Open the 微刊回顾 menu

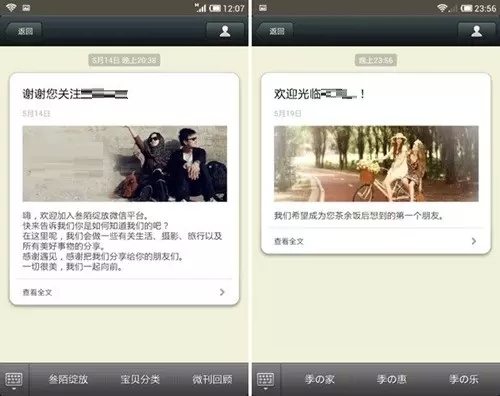(x=212, y=379)
